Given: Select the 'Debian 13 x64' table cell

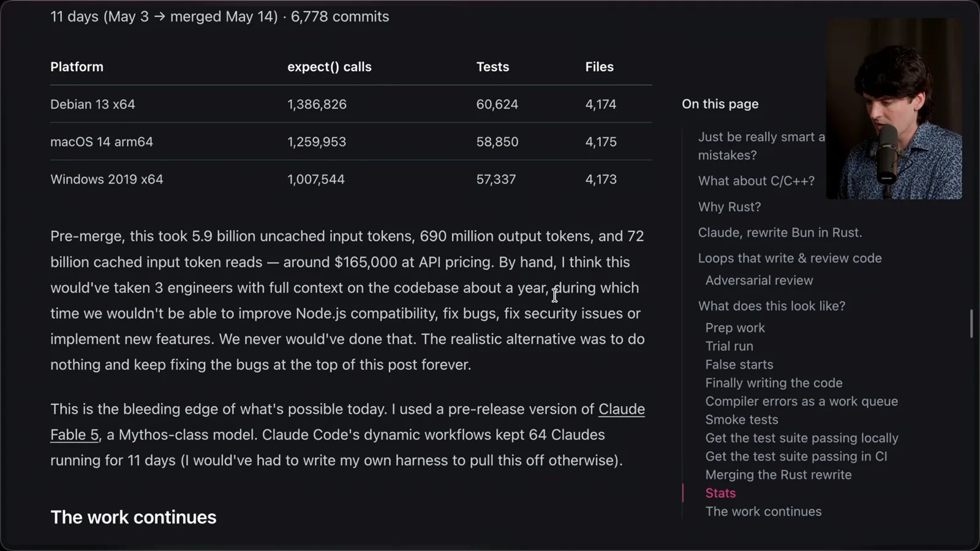Looking at the screenshot, I should (92, 104).
